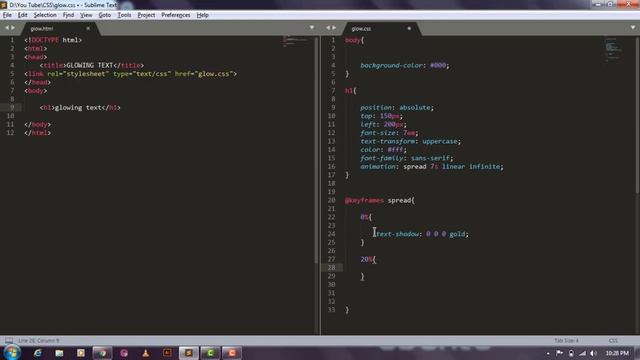Screen dimensions: 640x360
Task: Click the left pane minimap
Action: click(x=296, y=41)
